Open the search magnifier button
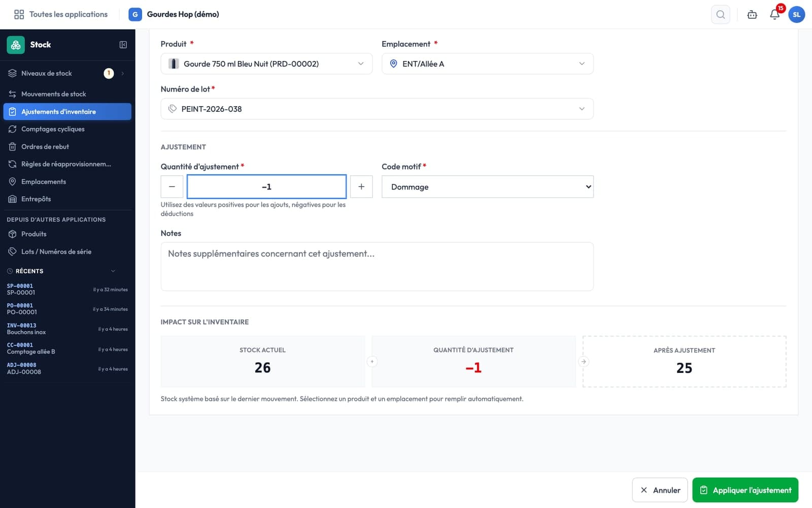Screen dimensions: 812x508 (x=721, y=15)
